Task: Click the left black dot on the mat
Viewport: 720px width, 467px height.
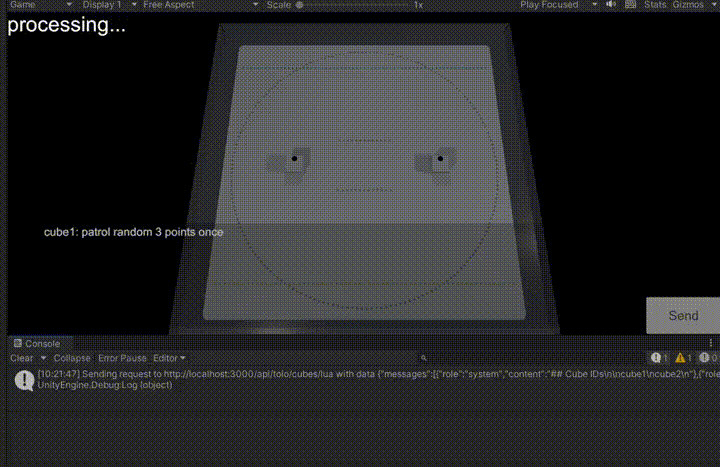Action: [x=294, y=158]
